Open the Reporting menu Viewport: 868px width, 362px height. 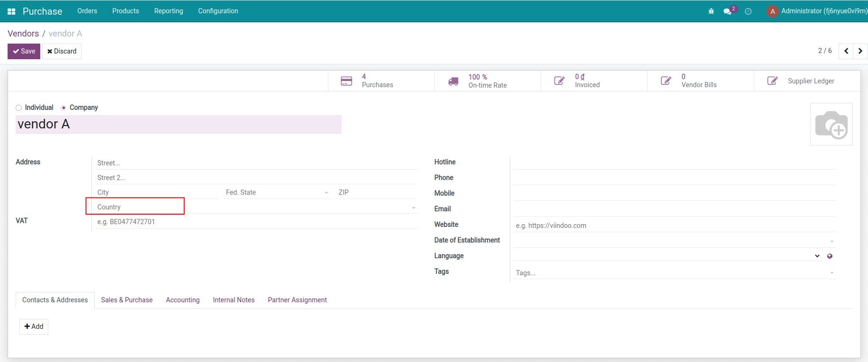(168, 11)
